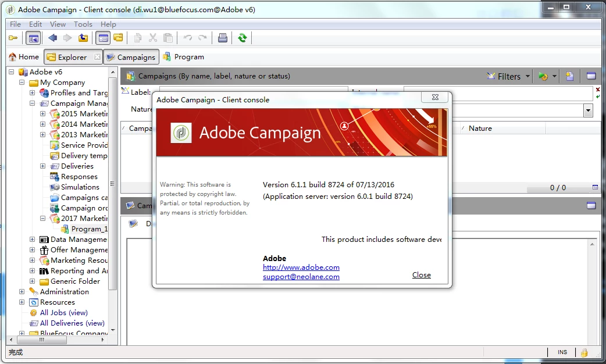Click the Print toolbar icon
606x364 pixels.
[x=223, y=37]
